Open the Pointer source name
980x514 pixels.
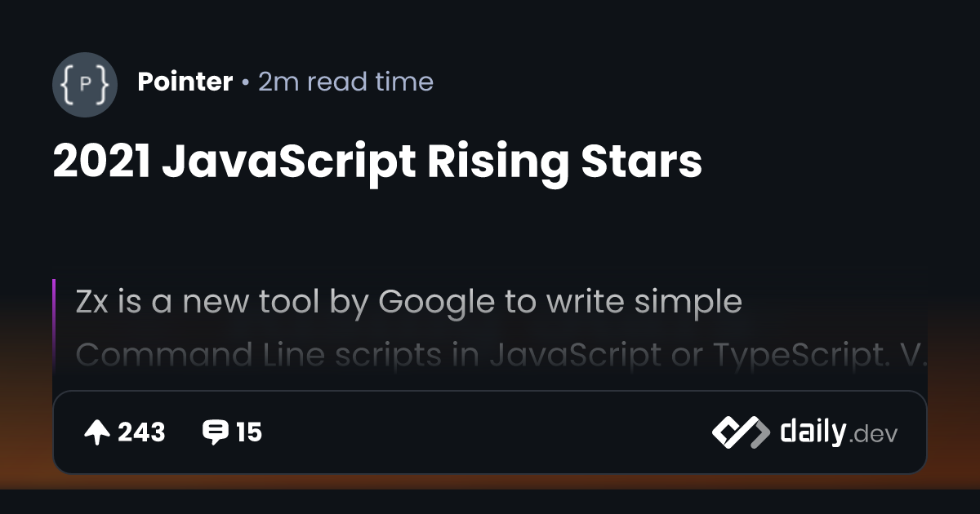pos(185,82)
